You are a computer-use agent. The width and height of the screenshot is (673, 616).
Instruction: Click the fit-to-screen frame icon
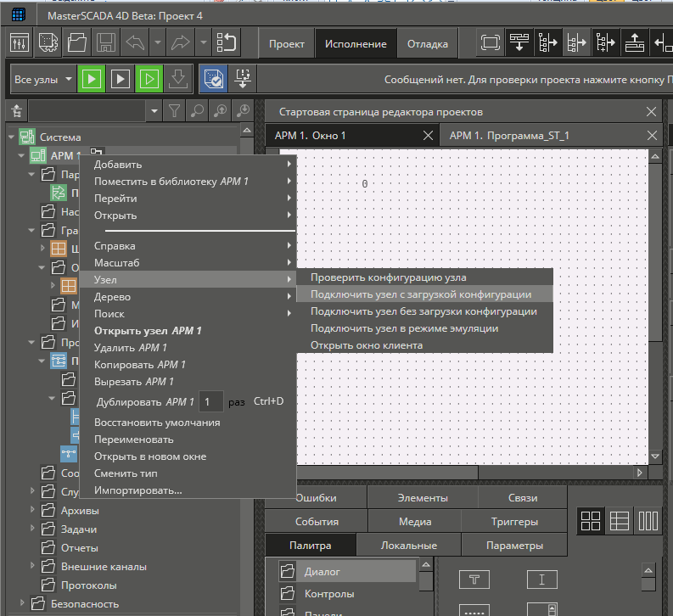pos(491,43)
